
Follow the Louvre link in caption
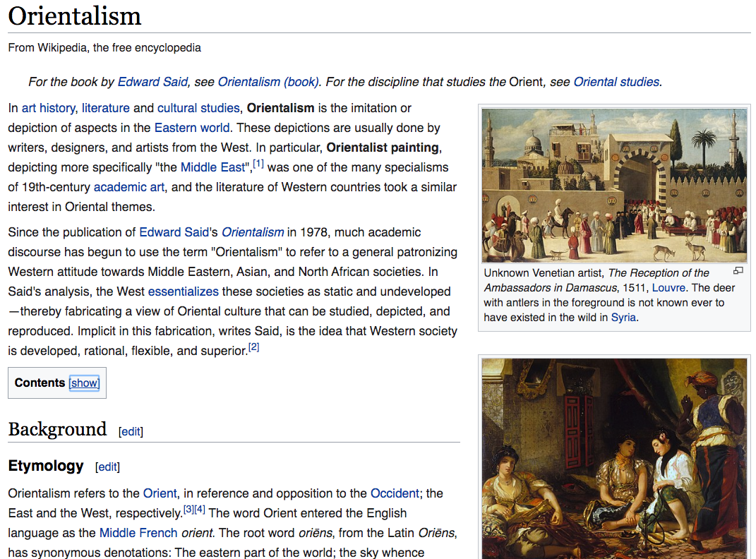pos(671,288)
